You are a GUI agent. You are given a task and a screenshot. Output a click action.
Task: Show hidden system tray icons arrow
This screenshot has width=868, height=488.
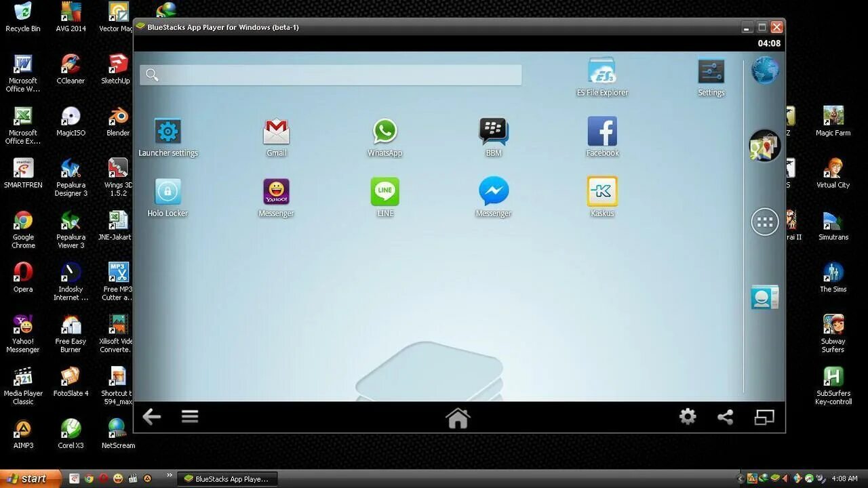point(740,479)
